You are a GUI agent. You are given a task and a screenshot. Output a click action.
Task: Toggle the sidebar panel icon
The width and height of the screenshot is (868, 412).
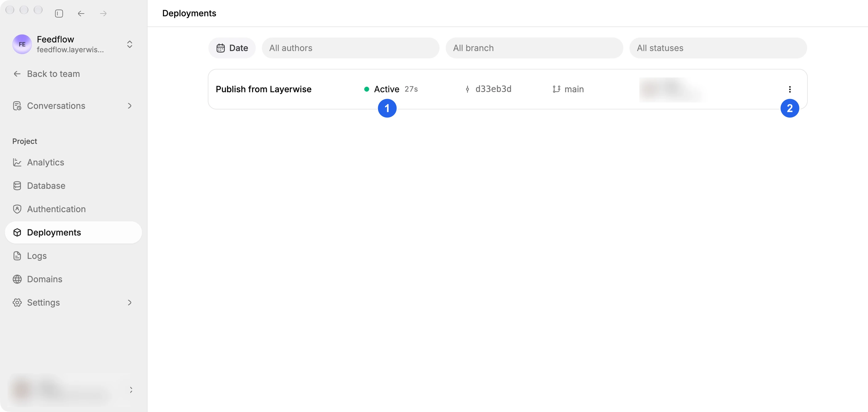[59, 14]
